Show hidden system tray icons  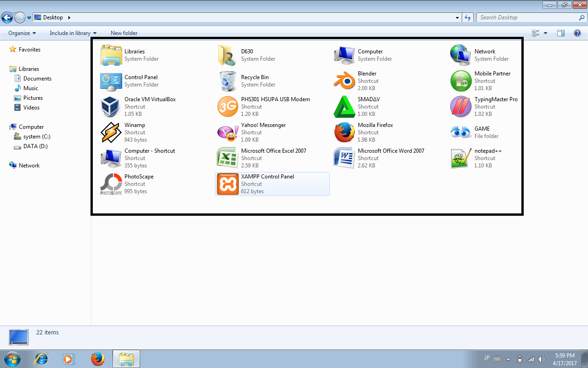click(x=509, y=359)
